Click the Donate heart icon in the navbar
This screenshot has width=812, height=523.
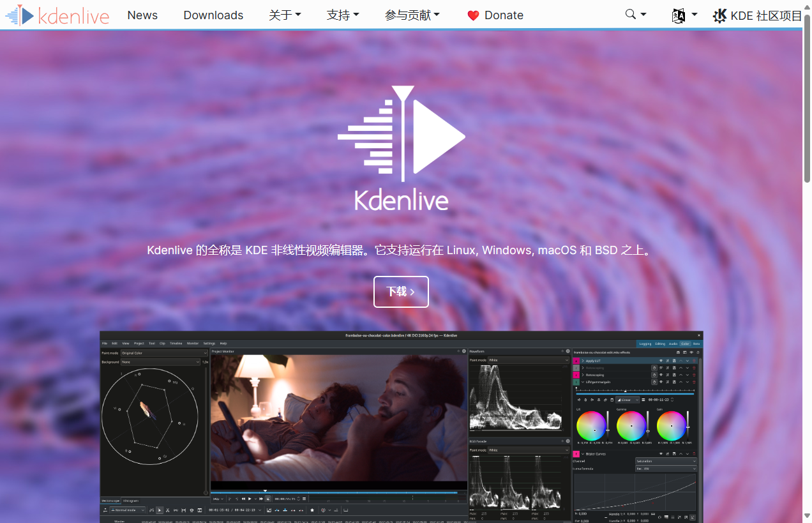473,15
